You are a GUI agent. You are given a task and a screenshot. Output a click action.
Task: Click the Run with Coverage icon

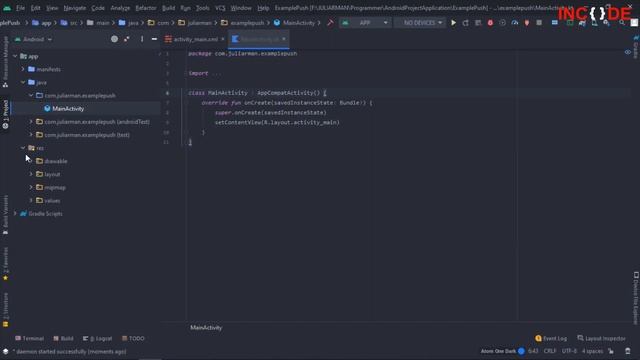point(502,23)
